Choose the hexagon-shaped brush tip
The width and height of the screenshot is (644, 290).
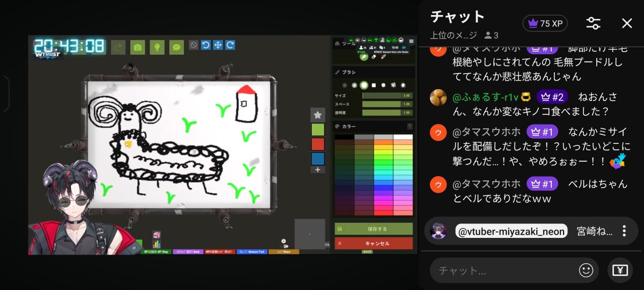click(383, 85)
